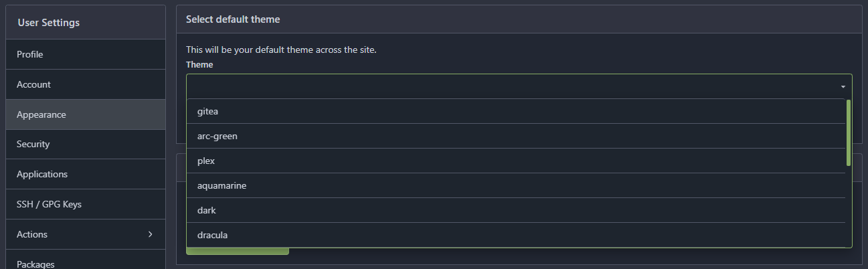Image resolution: width=868 pixels, height=269 pixels.
Task: Go to Account settings
Action: pyautogui.click(x=33, y=84)
